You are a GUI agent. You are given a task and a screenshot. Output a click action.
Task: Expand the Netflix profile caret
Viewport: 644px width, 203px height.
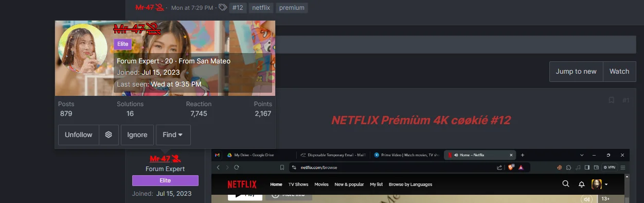606,184
